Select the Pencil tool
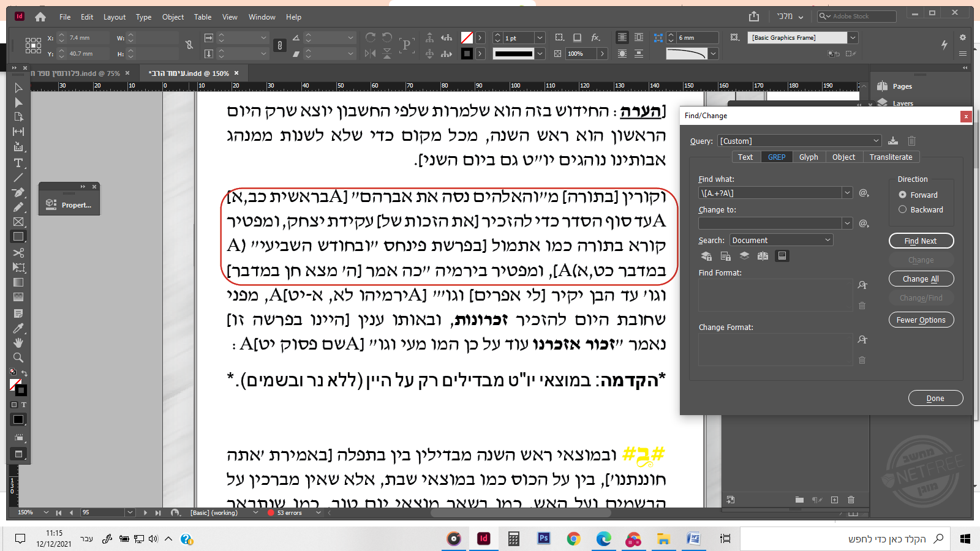The image size is (980, 551). tap(18, 207)
